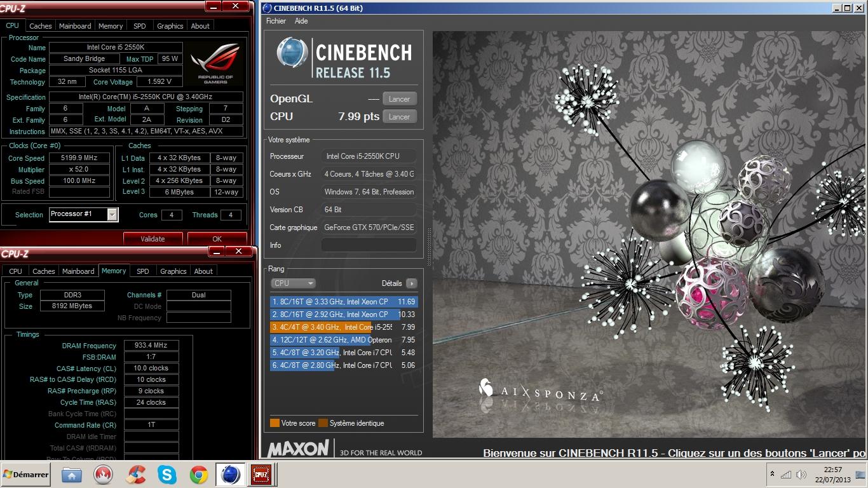Open SPD tab in processor CPU-Z window
868x488 pixels.
click(140, 26)
